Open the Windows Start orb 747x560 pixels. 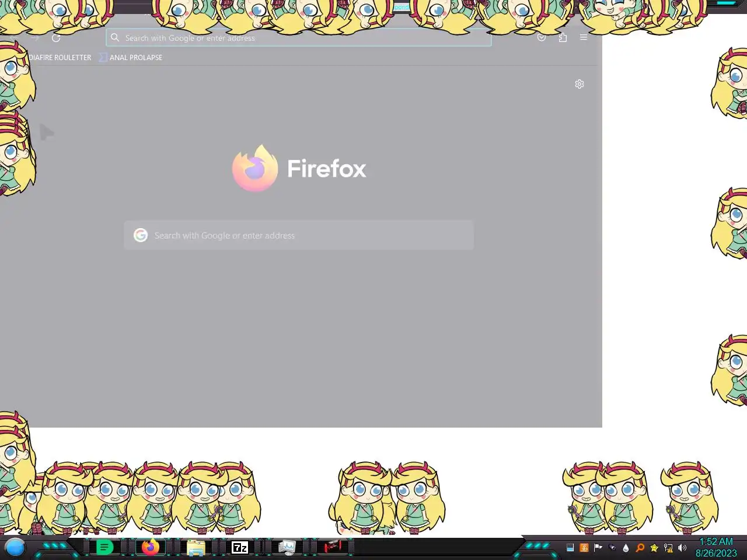(x=15, y=547)
